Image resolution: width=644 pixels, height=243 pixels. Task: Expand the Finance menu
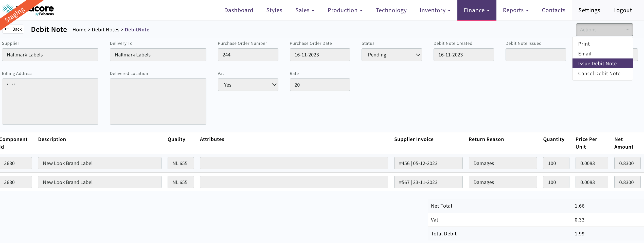point(476,10)
